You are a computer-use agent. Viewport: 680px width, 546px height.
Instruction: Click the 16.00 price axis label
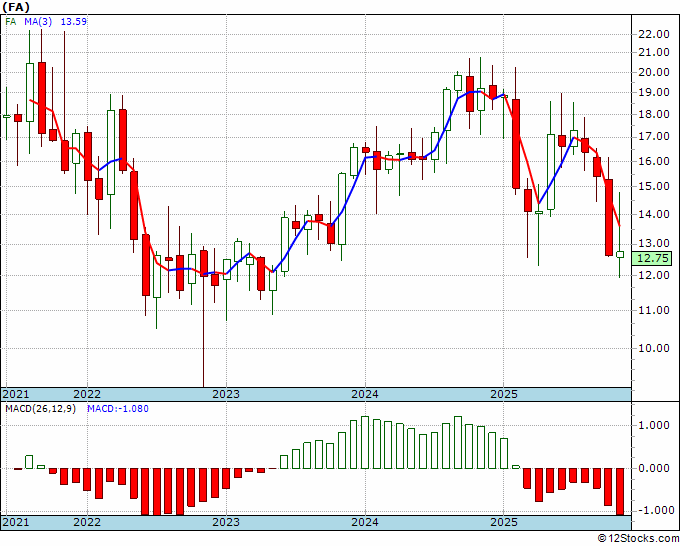coord(653,161)
